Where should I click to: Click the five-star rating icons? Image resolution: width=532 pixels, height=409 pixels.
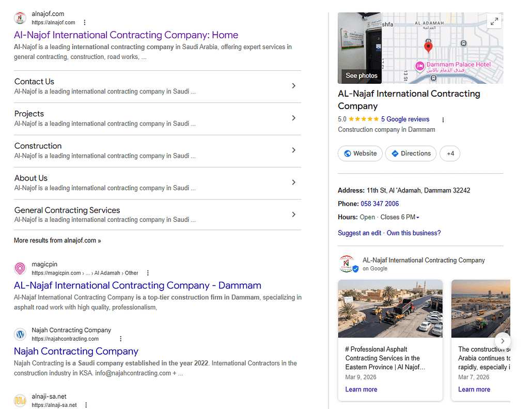[364, 119]
